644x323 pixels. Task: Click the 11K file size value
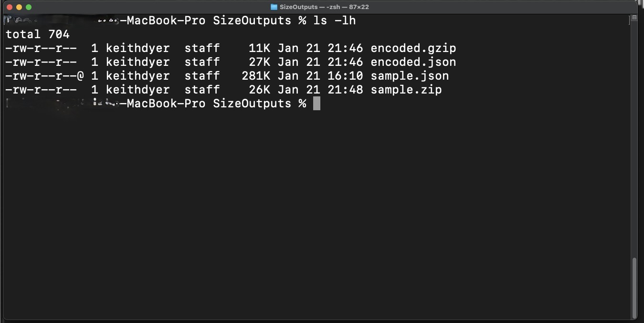(259, 48)
